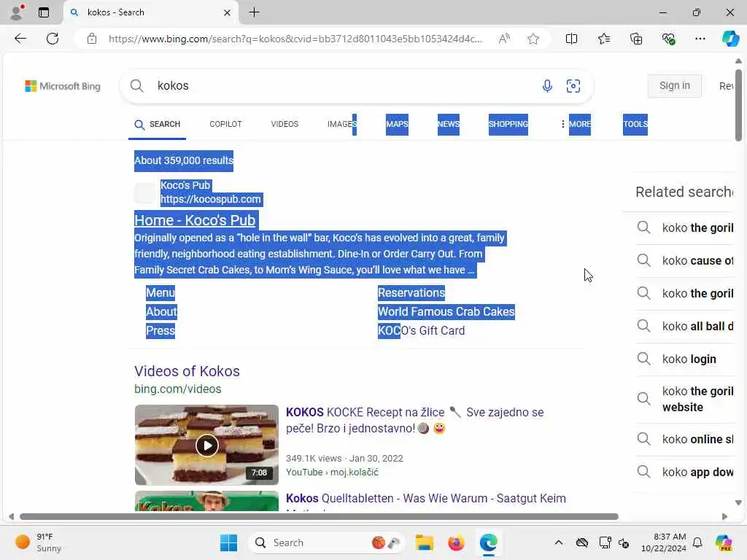
Task: Switch to the VIDEOS tab
Action: [x=285, y=124]
